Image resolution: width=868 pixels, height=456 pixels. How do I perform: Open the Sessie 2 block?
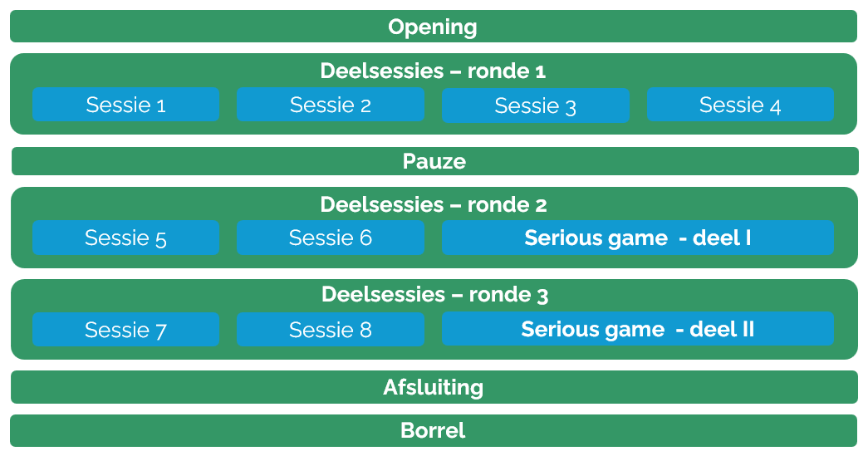(x=331, y=105)
